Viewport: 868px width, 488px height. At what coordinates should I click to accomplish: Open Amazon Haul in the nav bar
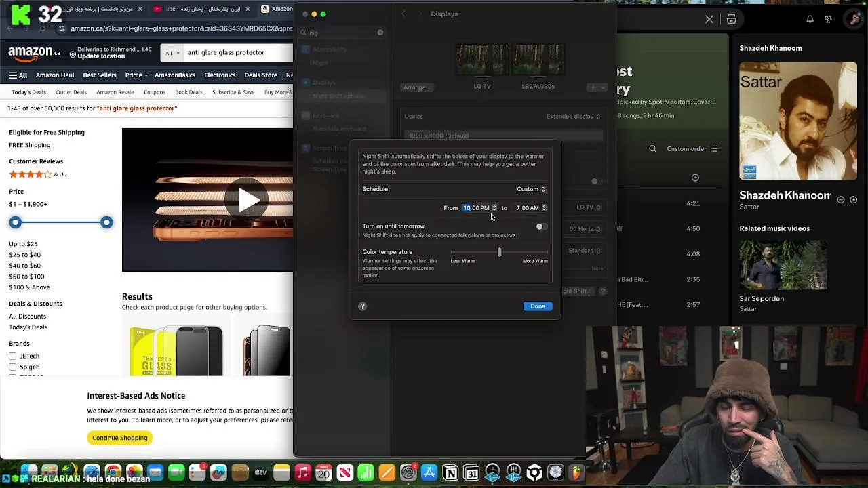55,75
